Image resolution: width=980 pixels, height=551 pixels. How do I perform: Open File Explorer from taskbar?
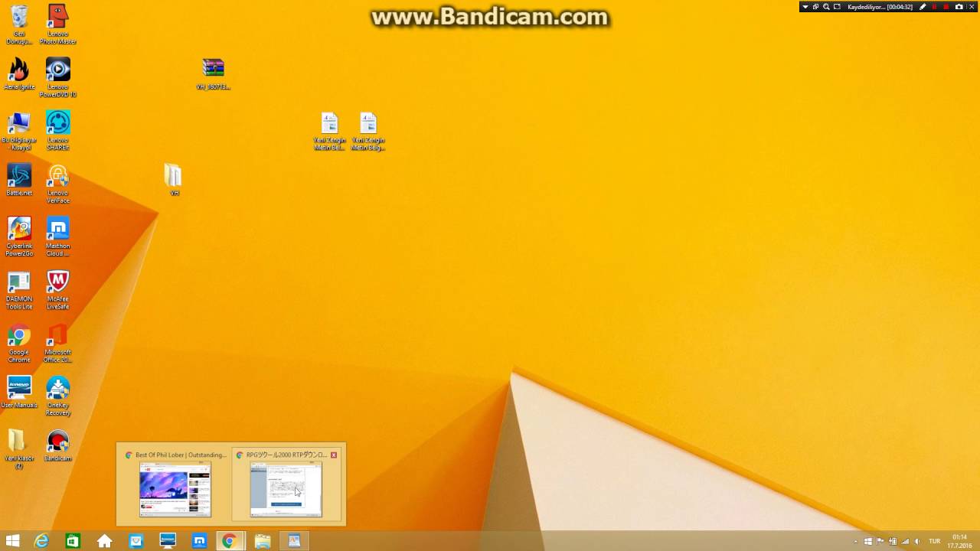pos(263,541)
